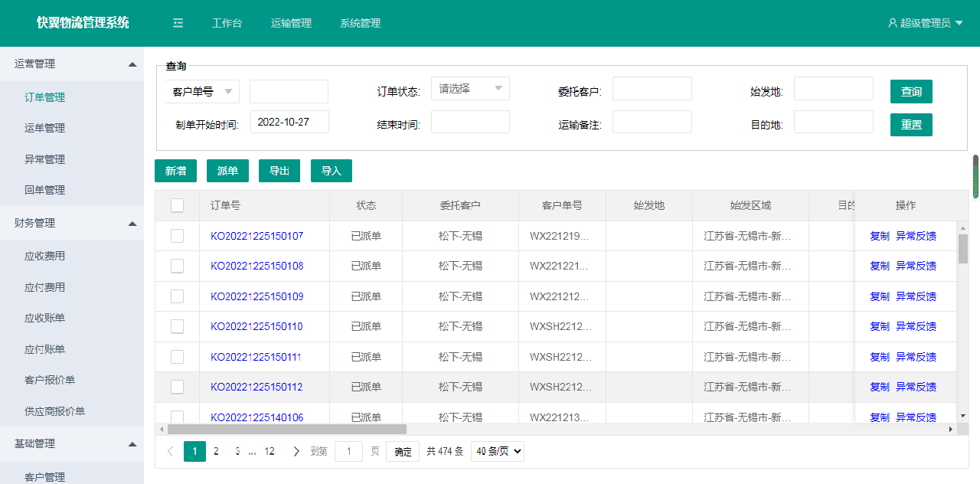
Task: Go to page 2 in pagination
Action: pyautogui.click(x=216, y=452)
